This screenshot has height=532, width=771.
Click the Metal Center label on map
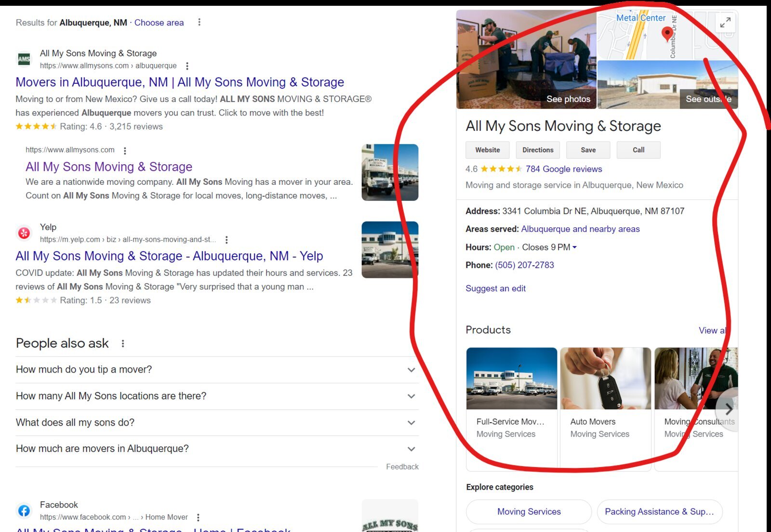[x=641, y=18]
